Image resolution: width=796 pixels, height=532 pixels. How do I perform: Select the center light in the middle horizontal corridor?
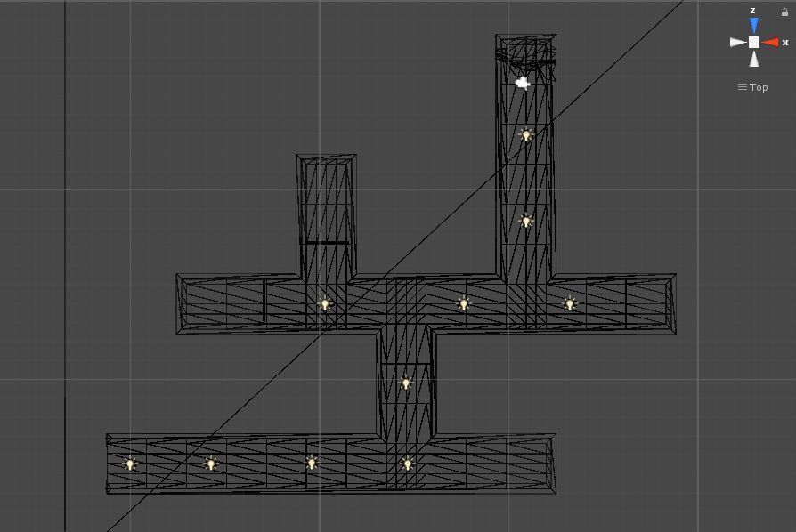(464, 303)
